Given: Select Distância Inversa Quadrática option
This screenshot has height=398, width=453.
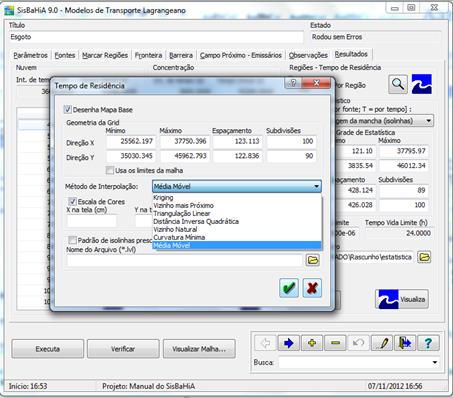Looking at the screenshot, I should 237,221.
